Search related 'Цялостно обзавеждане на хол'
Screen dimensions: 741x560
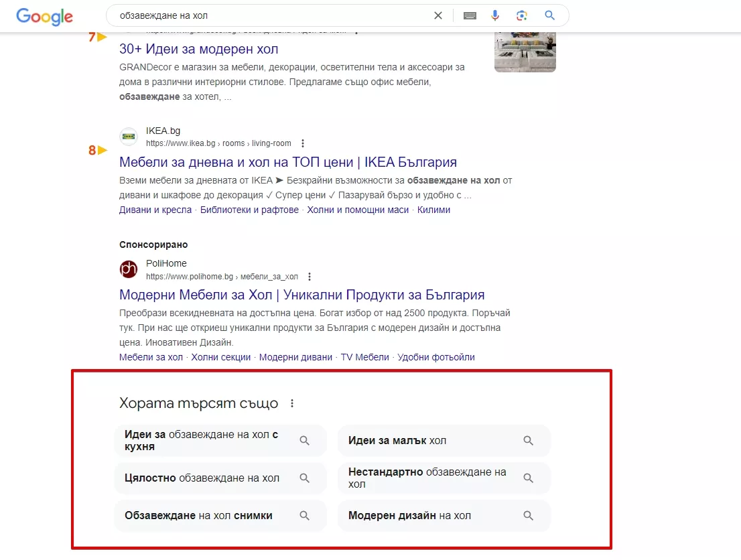click(220, 478)
